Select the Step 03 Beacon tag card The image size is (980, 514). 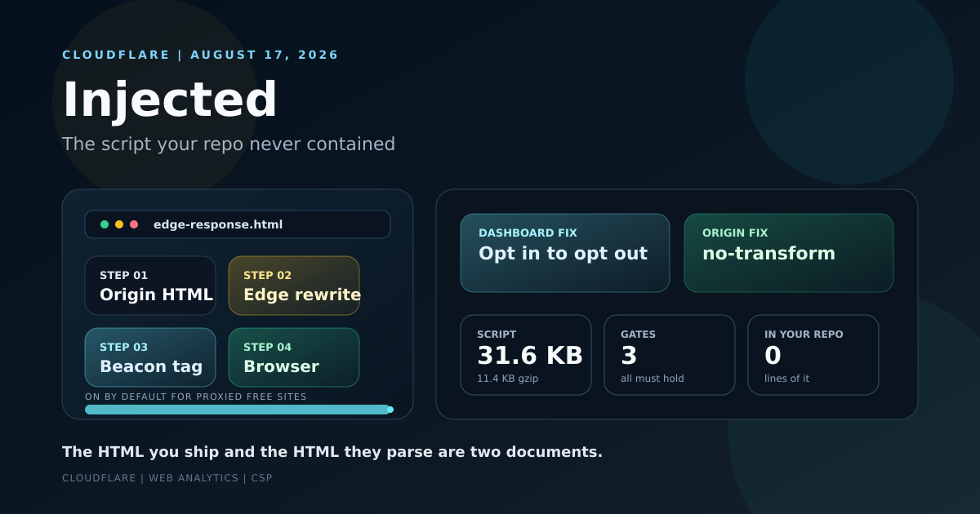(x=150, y=357)
